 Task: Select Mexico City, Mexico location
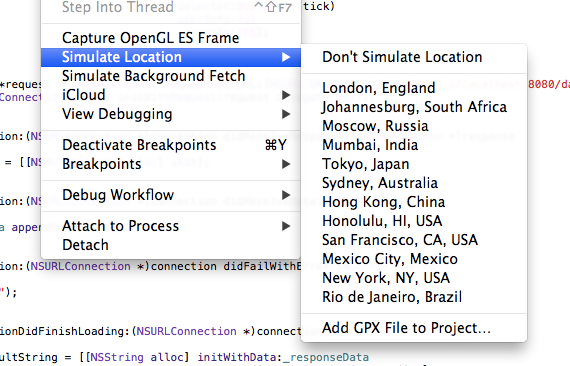414,259
